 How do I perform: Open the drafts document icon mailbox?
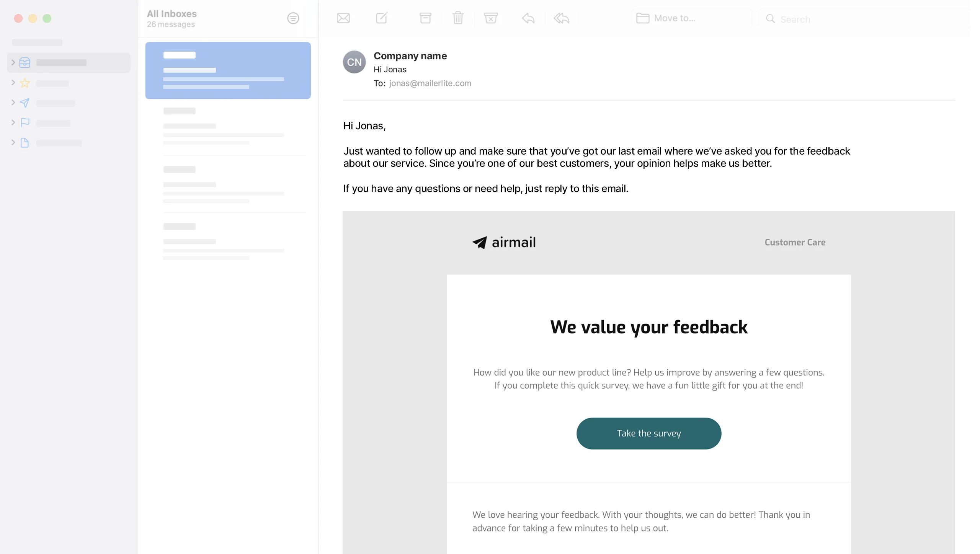point(25,143)
